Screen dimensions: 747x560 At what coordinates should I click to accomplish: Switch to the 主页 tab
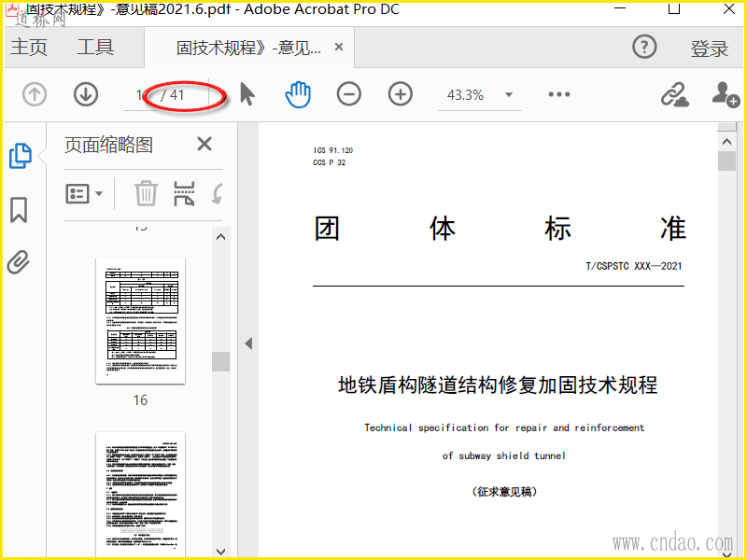pyautogui.click(x=29, y=48)
